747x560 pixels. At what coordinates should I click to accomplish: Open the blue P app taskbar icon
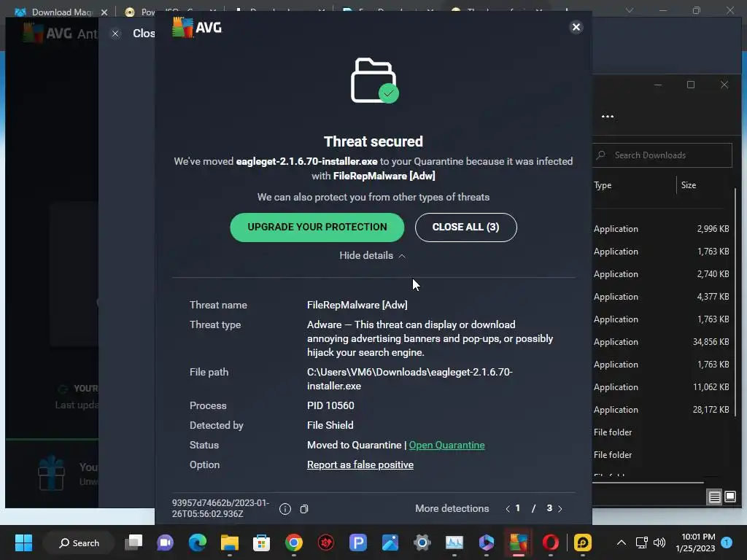(357, 542)
